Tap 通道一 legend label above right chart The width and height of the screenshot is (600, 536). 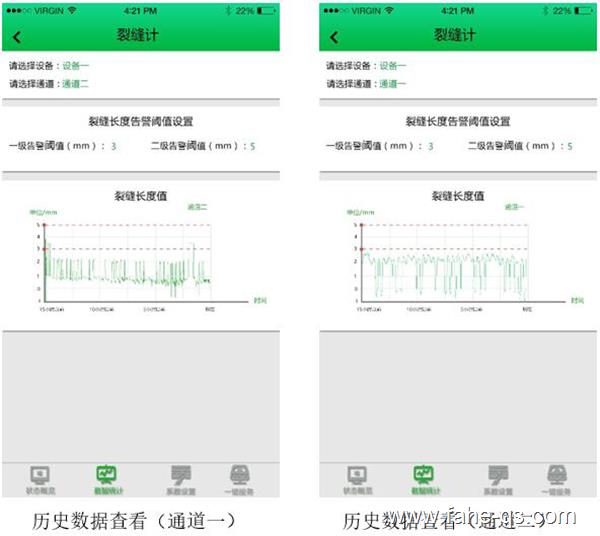coord(514,207)
